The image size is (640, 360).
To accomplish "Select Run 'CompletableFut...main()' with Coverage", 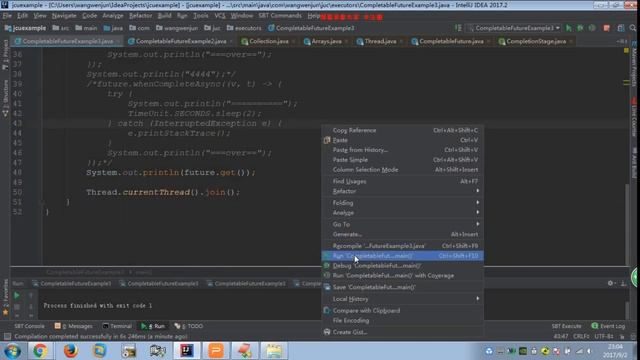I will point(402,276).
